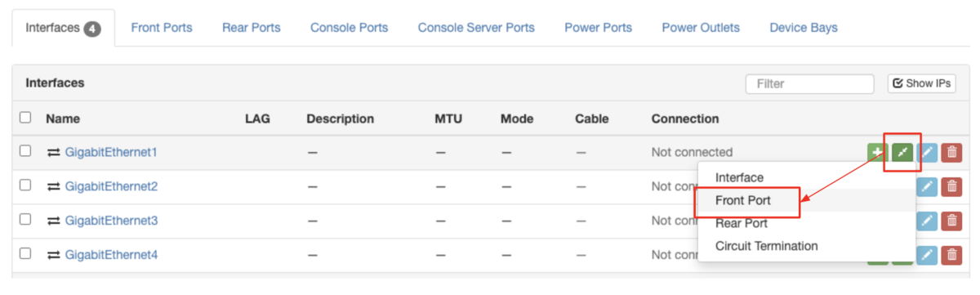Choose Circuit Termination in the dropdown
This screenshot has height=295, width=980.
coord(766,246)
